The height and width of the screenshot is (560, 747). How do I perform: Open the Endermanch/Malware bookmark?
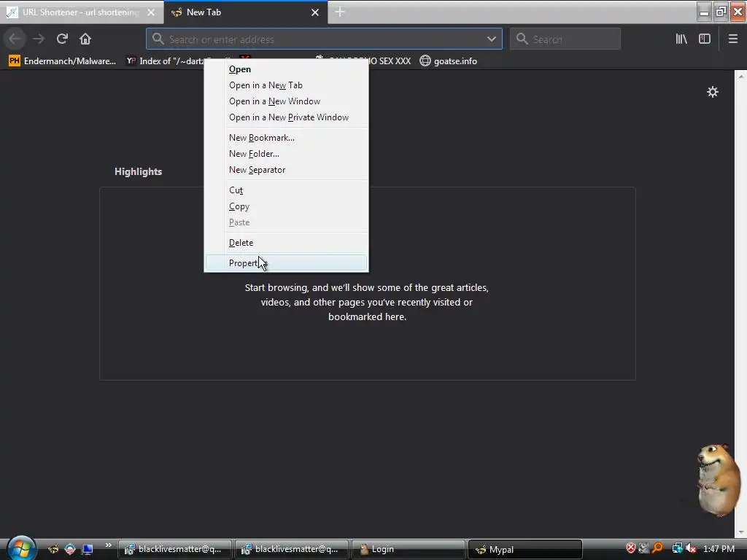tap(63, 61)
